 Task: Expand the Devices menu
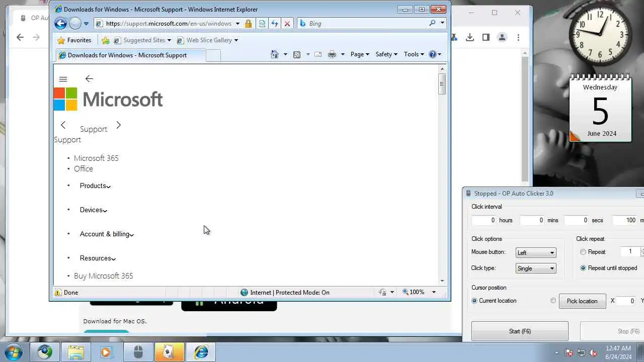tap(93, 210)
